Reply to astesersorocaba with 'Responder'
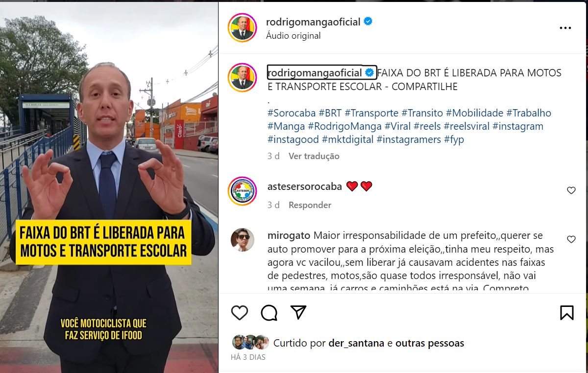Viewport: 588px width, 373px height. click(310, 205)
